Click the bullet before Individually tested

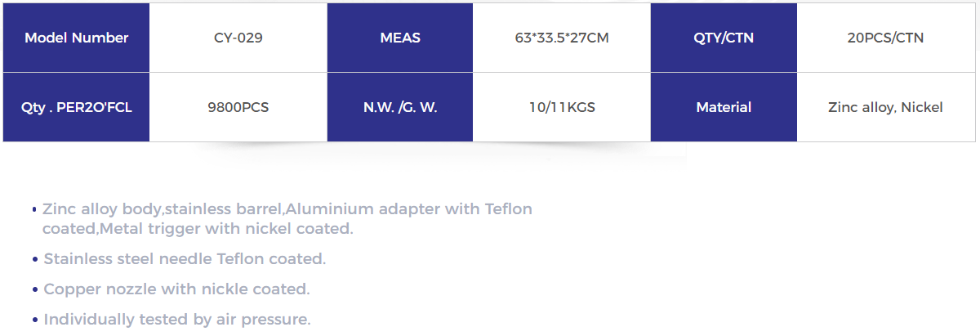click(35, 320)
